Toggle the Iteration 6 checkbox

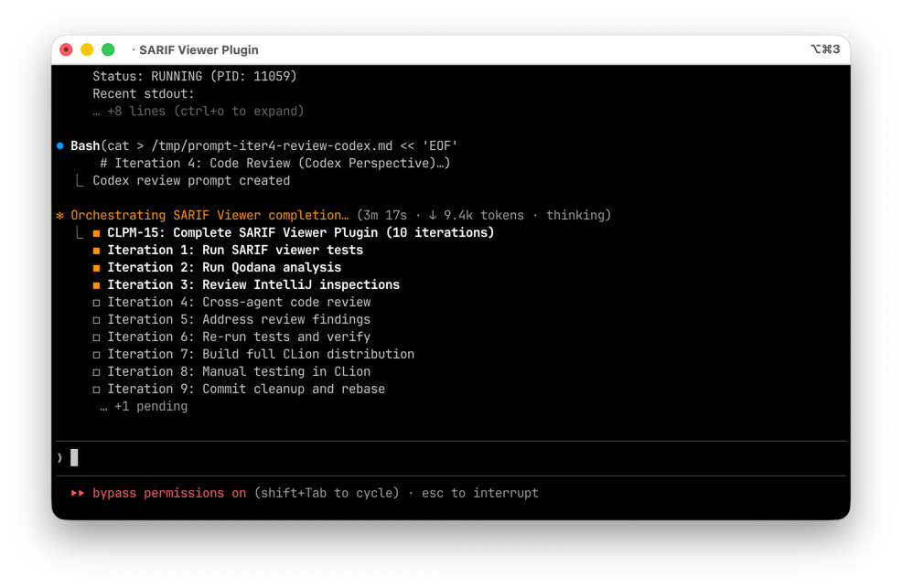click(96, 337)
